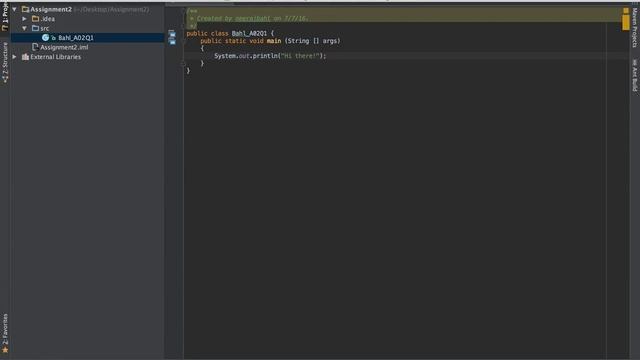Click the Assignment2 project folder icon

pyautogui.click(x=25, y=9)
